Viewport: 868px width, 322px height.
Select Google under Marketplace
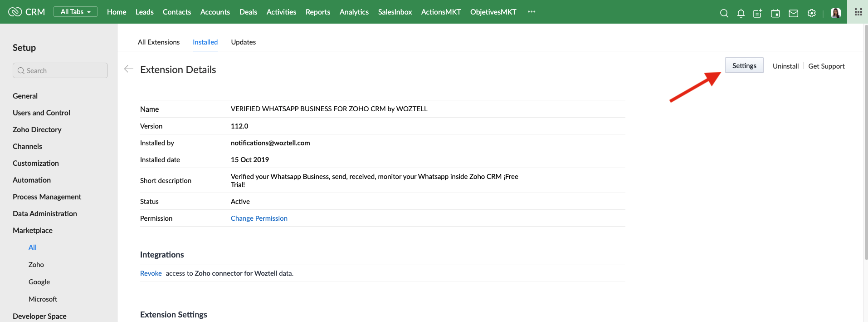39,282
